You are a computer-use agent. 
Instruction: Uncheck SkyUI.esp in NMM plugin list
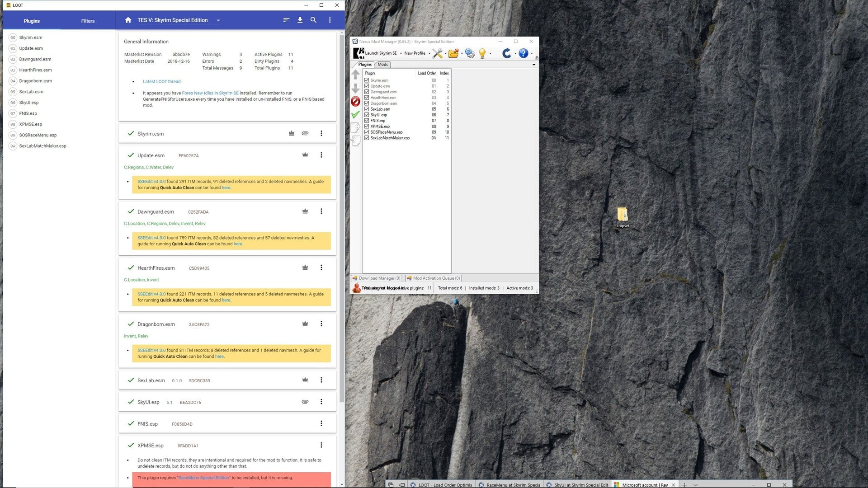pyautogui.click(x=367, y=115)
